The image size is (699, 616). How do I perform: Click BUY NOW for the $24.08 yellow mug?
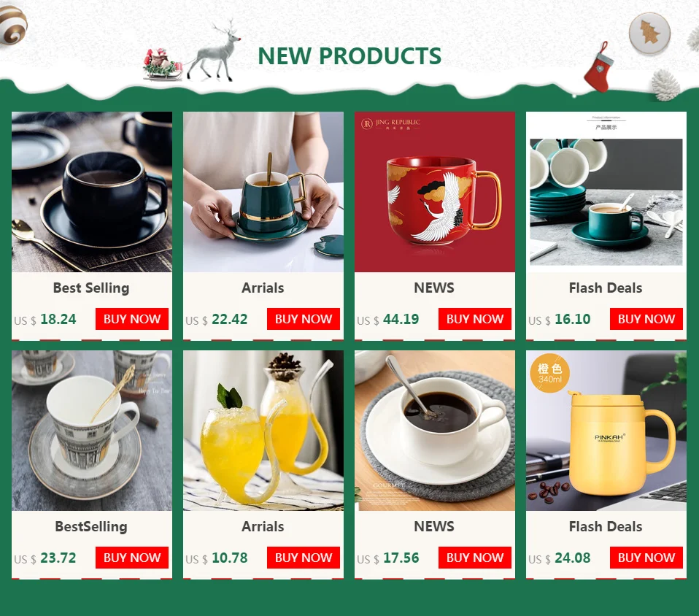click(x=646, y=558)
